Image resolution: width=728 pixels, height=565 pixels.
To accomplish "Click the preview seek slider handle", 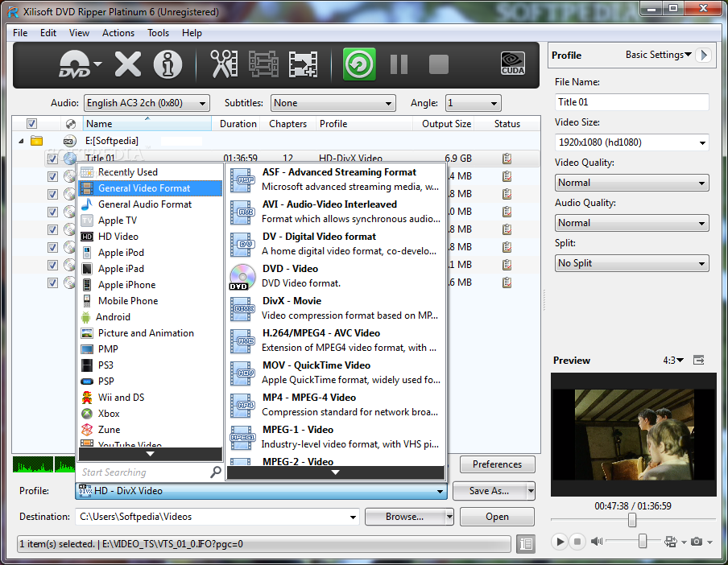I will [632, 521].
